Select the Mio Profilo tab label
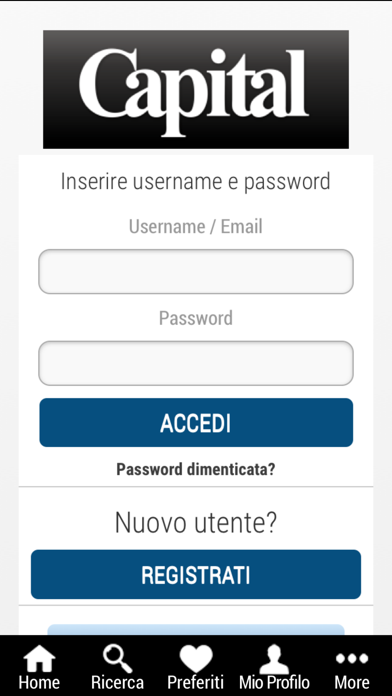 [274, 682]
